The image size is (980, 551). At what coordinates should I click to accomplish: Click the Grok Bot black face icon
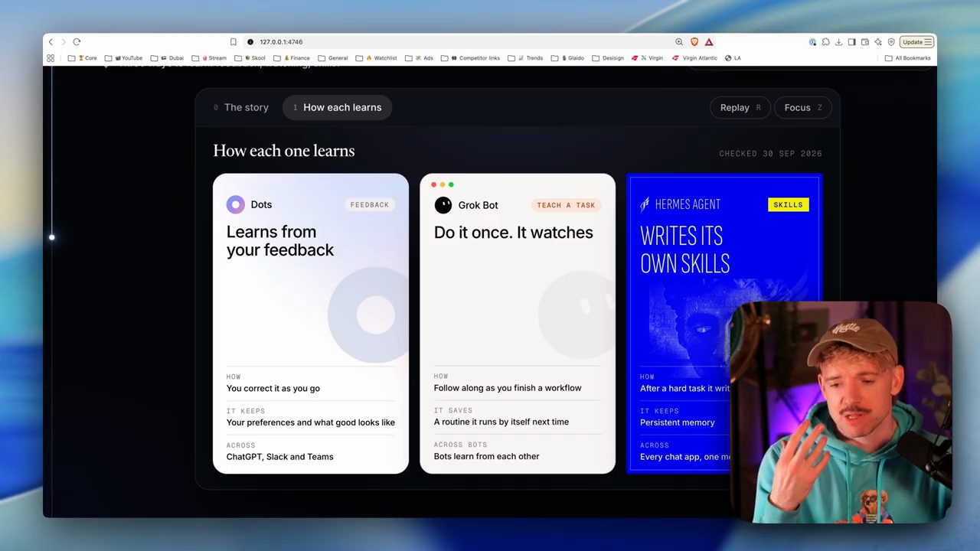[443, 205]
